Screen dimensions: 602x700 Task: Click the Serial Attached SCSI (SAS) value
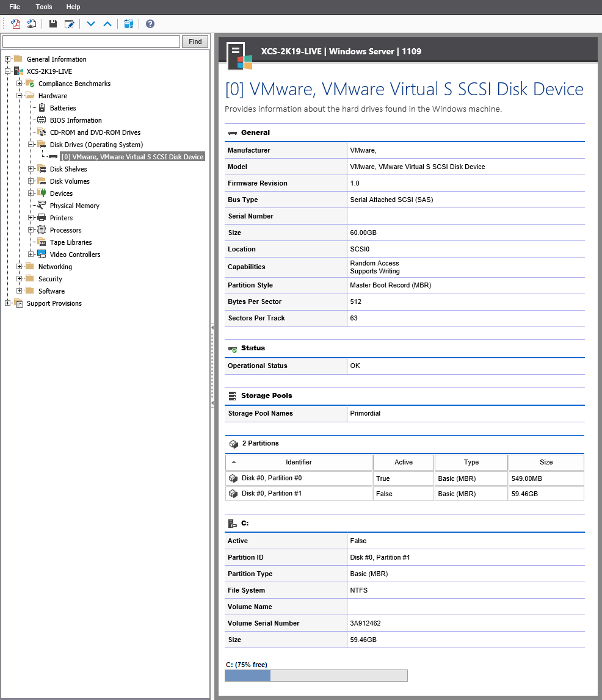(391, 200)
